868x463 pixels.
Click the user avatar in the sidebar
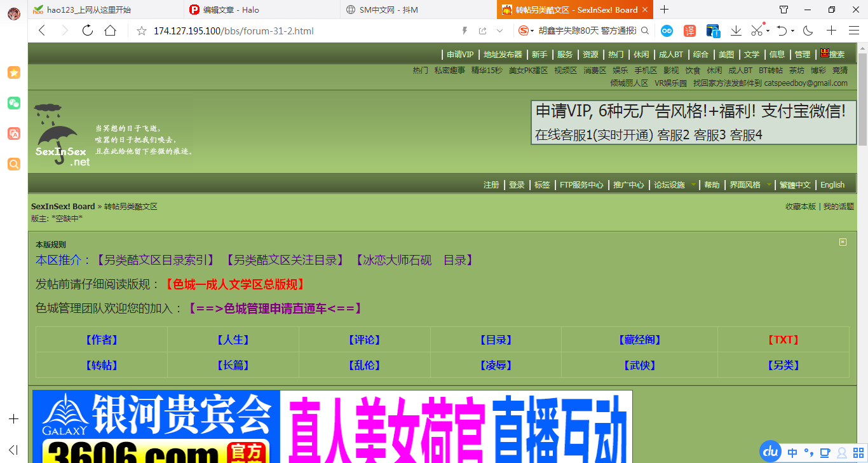[13, 13]
